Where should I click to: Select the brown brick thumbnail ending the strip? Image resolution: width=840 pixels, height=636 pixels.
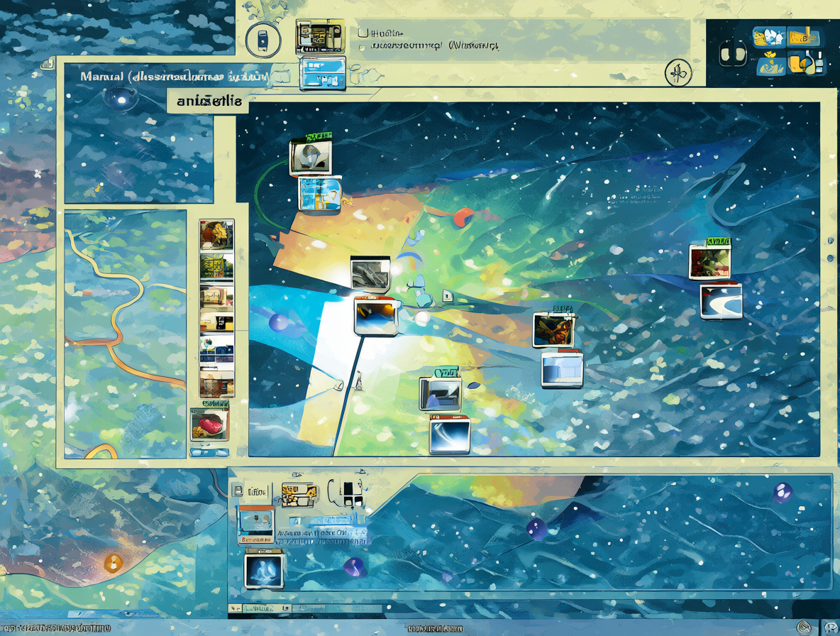coord(216,383)
